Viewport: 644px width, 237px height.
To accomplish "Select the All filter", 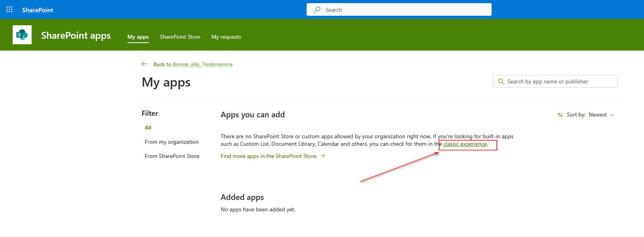I will tap(148, 128).
